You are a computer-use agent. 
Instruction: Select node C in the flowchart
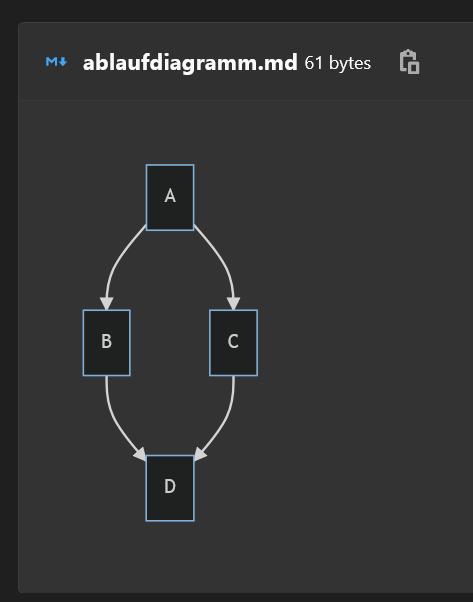pyautogui.click(x=233, y=342)
